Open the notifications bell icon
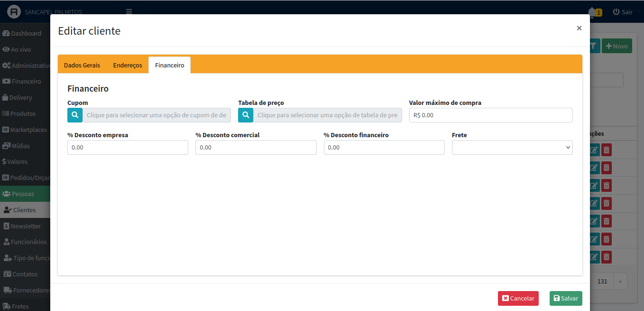This screenshot has height=311, width=644. (x=592, y=12)
